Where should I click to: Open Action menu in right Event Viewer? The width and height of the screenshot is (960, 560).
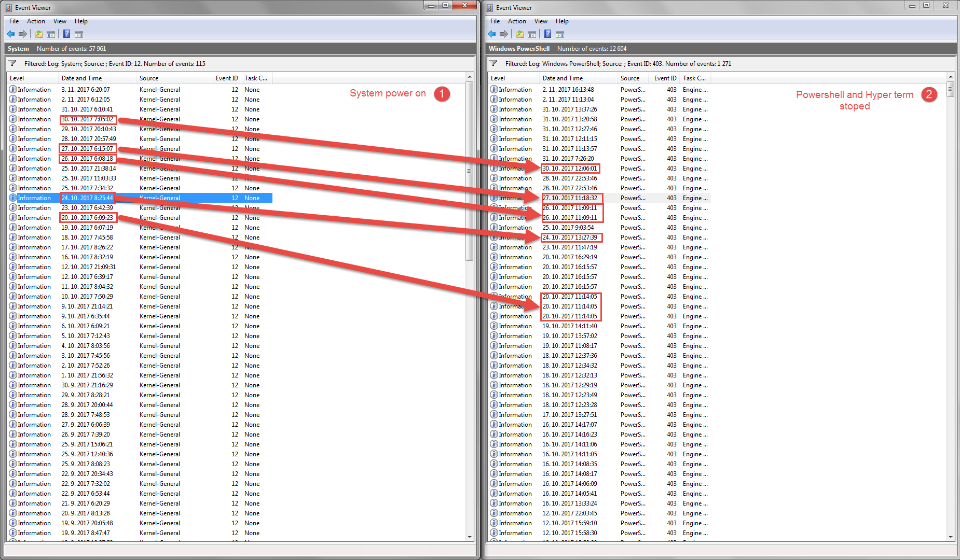517,21
